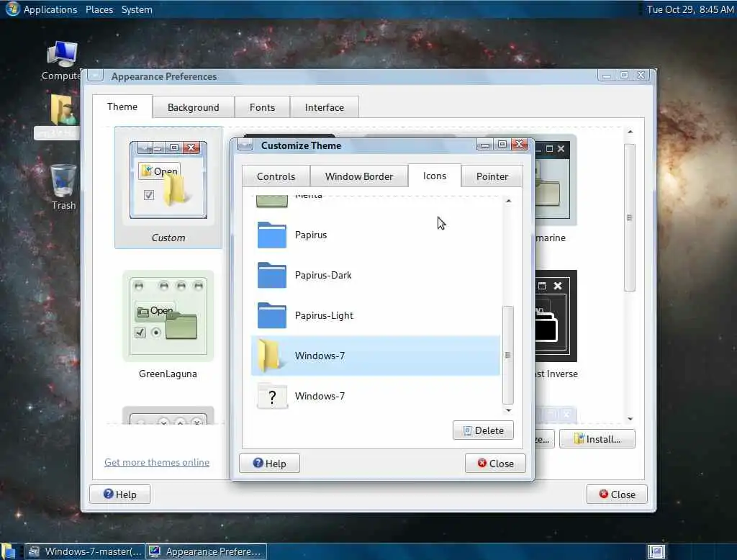Click the workspace switcher icon in bottom panel
This screenshot has width=737, height=560.
[656, 551]
